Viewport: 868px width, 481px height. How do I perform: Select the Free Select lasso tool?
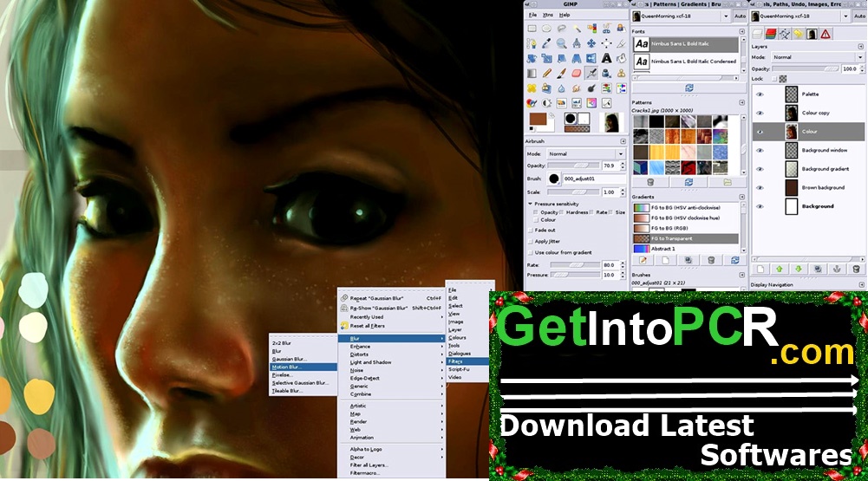pos(562,29)
